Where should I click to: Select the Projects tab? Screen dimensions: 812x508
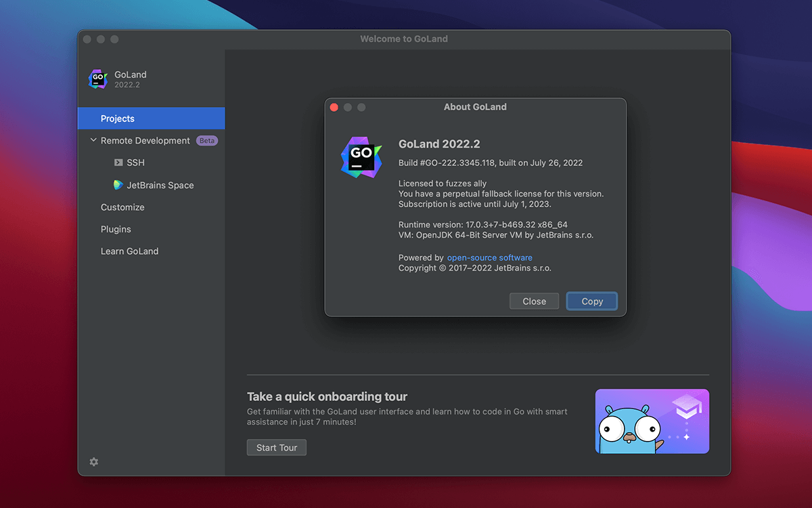click(x=152, y=119)
